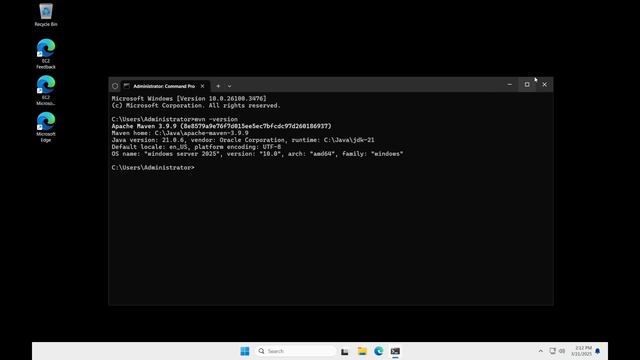
Task: Click the 'Maven home' output line
Action: [x=180, y=133]
